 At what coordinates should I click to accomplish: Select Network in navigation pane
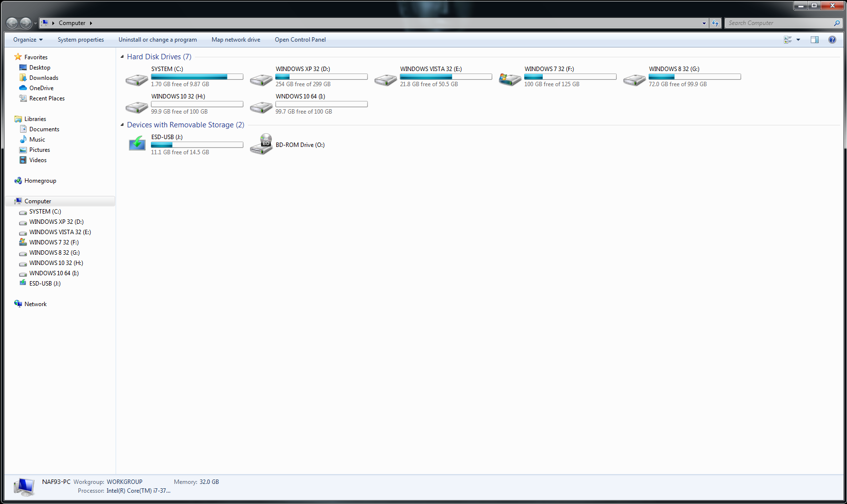(x=35, y=304)
